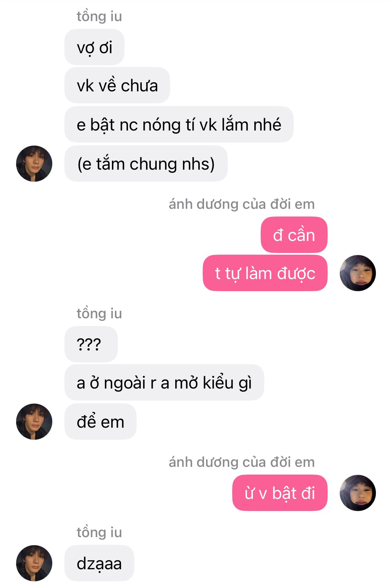Image resolution: width=392 pixels, height=588 pixels.
Task: Open the profile picture beside "để em" message
Action: point(34,422)
